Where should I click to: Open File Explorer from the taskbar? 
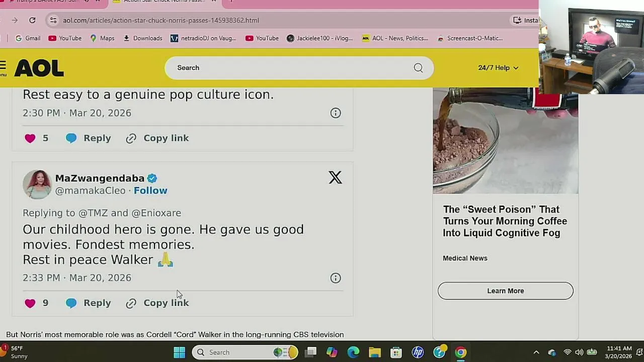tap(375, 352)
